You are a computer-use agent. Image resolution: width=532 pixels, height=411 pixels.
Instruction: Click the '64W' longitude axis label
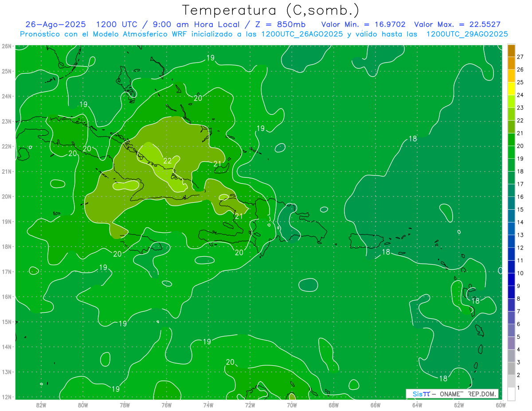pos(417,404)
